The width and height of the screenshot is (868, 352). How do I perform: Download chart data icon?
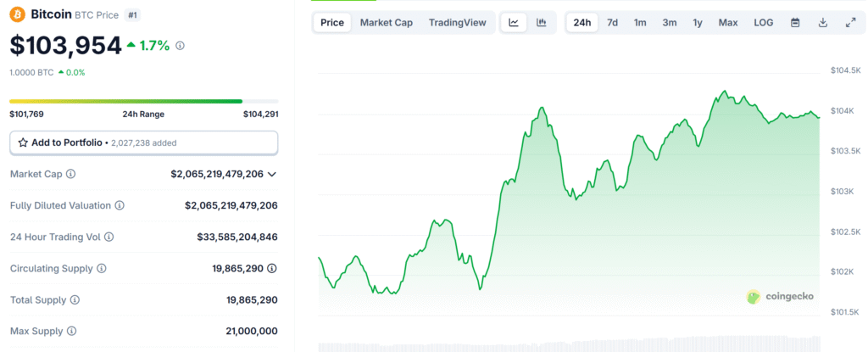click(x=822, y=23)
